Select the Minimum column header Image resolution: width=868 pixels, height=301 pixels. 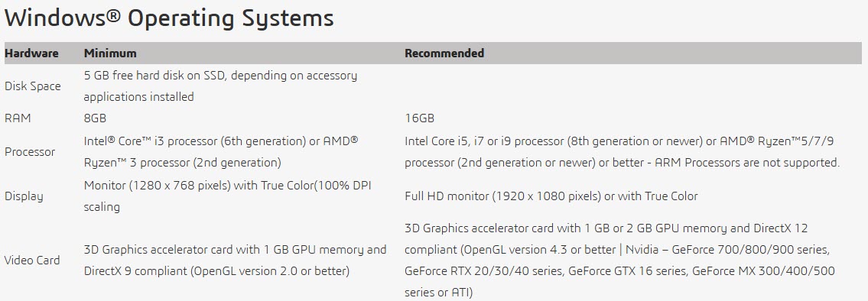tap(110, 53)
